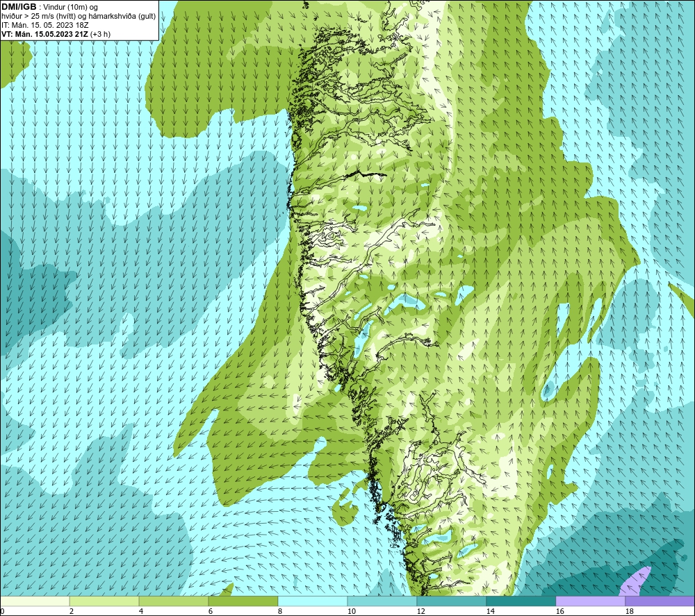Click the dark green 6–8 m/s legend swatch

click(x=243, y=601)
